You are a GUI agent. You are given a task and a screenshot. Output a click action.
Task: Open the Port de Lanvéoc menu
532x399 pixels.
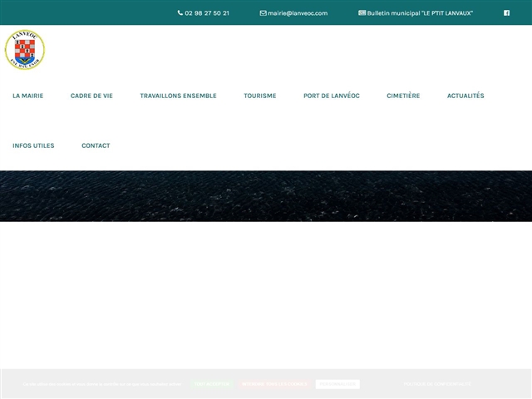pyautogui.click(x=331, y=96)
